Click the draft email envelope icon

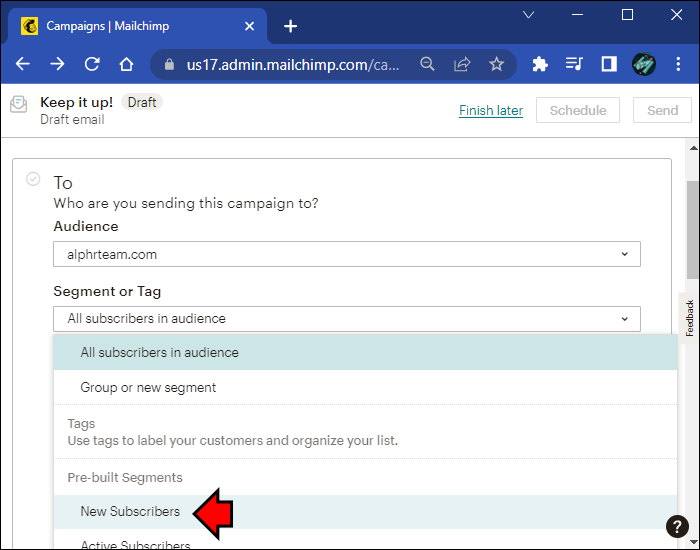(x=19, y=104)
